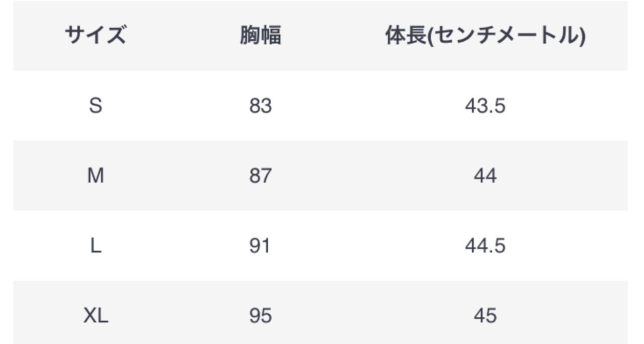
Task: Click the 体長(センチメートル) column header
Action: pos(485,36)
